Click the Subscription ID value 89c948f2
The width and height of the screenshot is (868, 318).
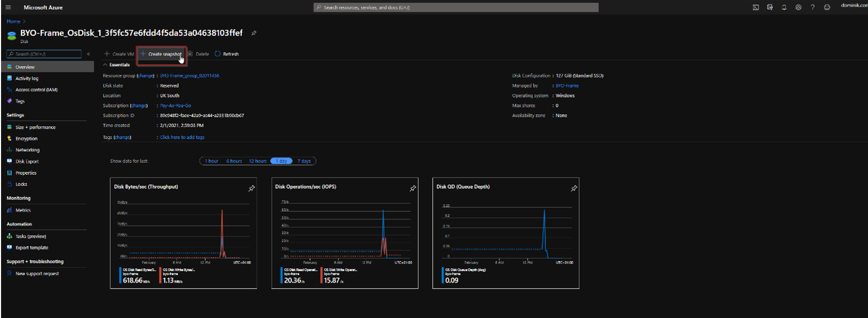pyautogui.click(x=202, y=115)
